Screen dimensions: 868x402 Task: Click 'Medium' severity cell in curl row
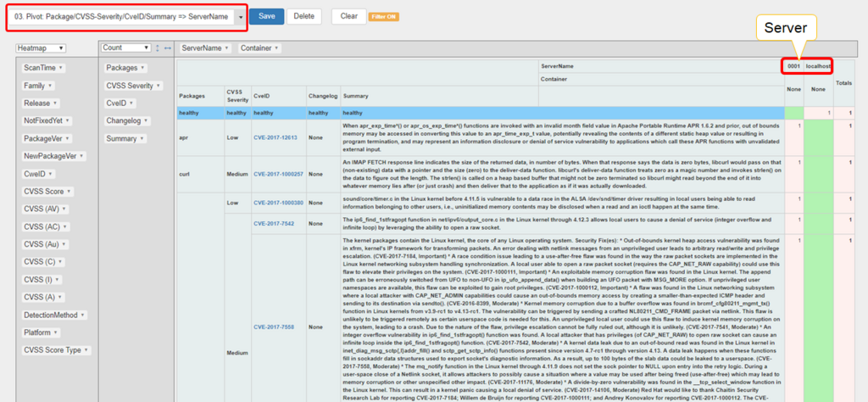(x=237, y=174)
